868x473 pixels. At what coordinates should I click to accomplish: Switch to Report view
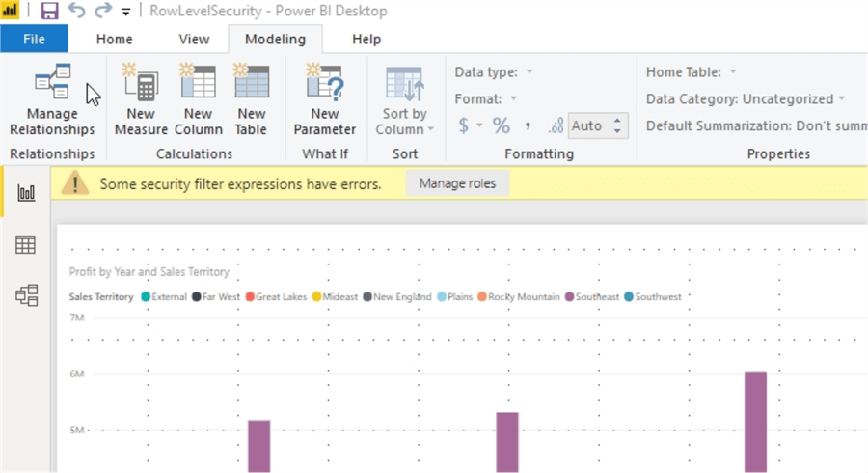(26, 193)
